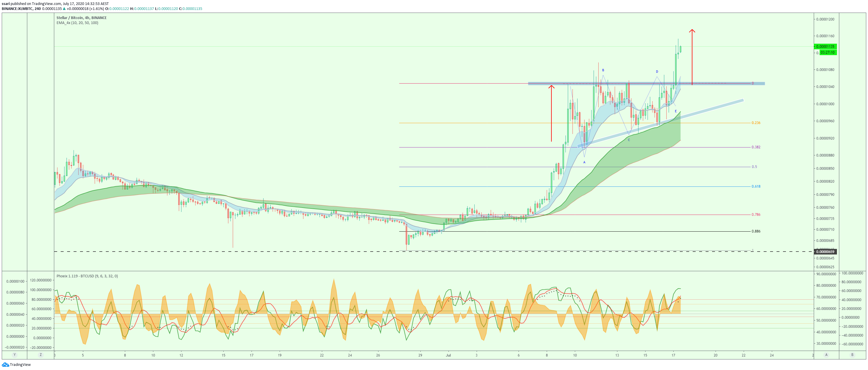
Task: Click wave label D near the resistance zone
Action: [x=657, y=72]
